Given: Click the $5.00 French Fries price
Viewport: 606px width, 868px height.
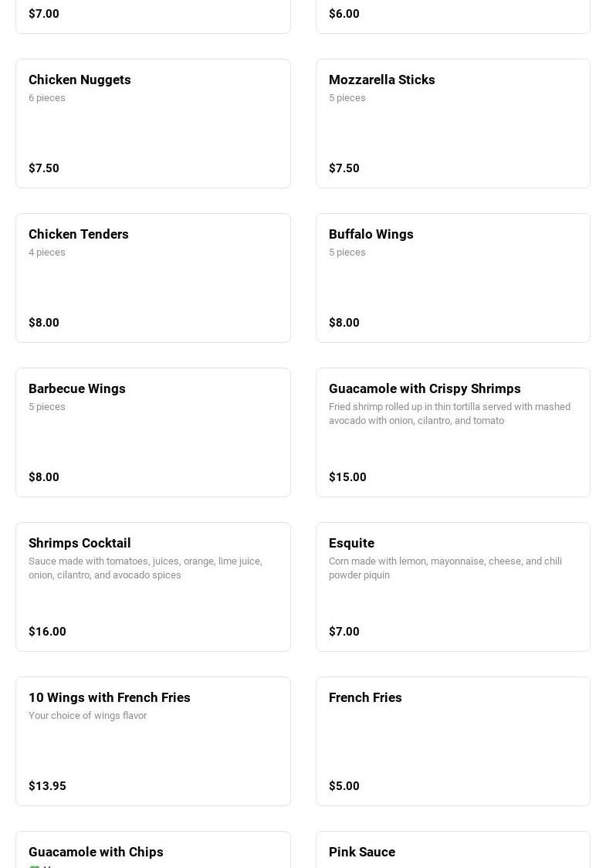Looking at the screenshot, I should [344, 785].
